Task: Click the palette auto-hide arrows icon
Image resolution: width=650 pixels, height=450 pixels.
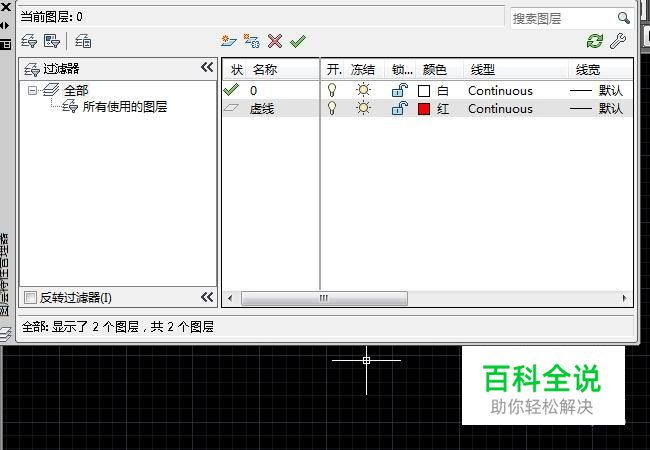Action: coord(5,25)
